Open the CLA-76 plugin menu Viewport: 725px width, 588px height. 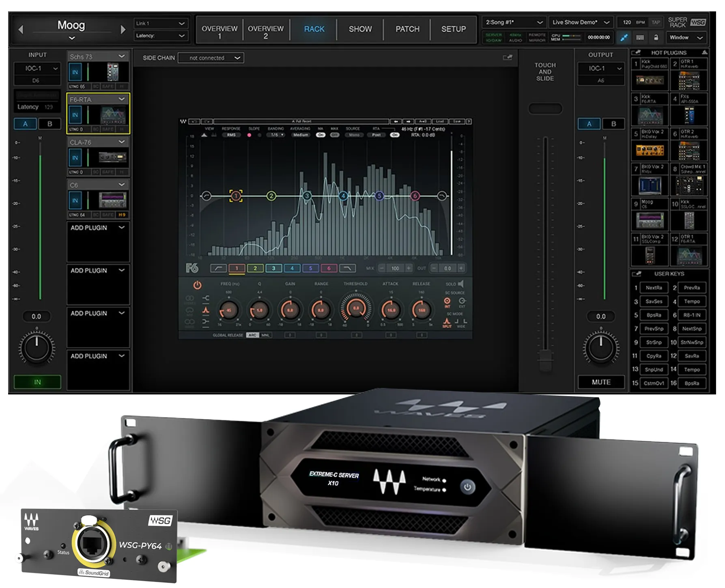coord(121,142)
